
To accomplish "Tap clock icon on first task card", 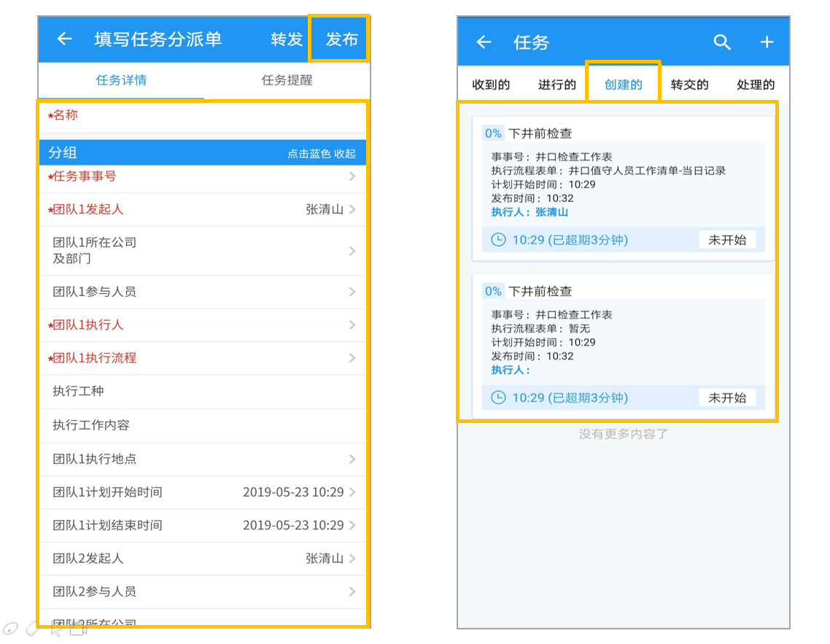I will [x=498, y=240].
